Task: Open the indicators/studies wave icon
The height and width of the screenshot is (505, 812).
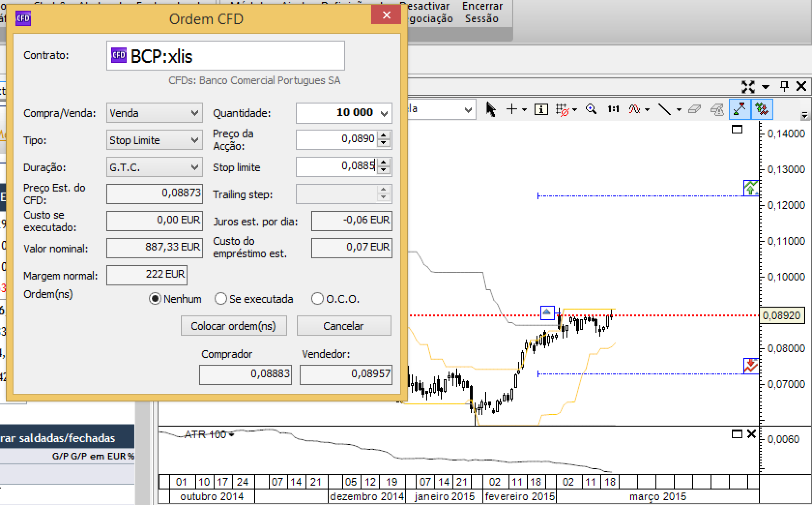Action: click(x=635, y=109)
